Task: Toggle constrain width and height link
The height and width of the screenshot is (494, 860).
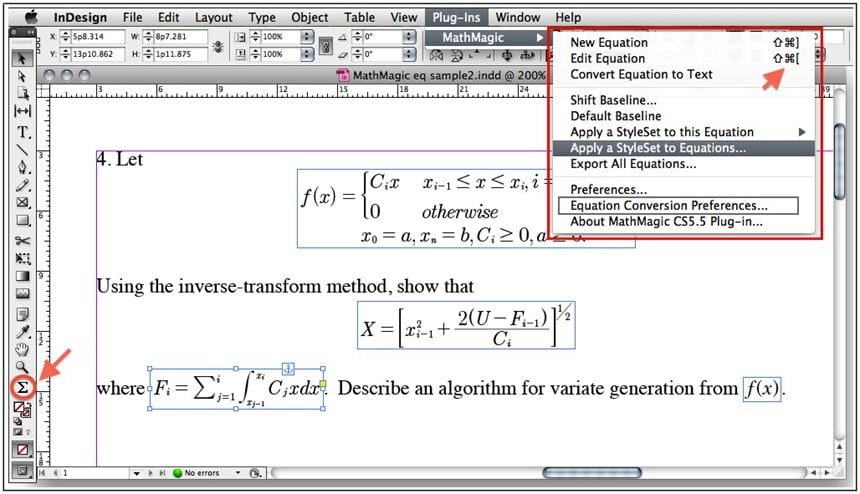Action: coord(218,46)
